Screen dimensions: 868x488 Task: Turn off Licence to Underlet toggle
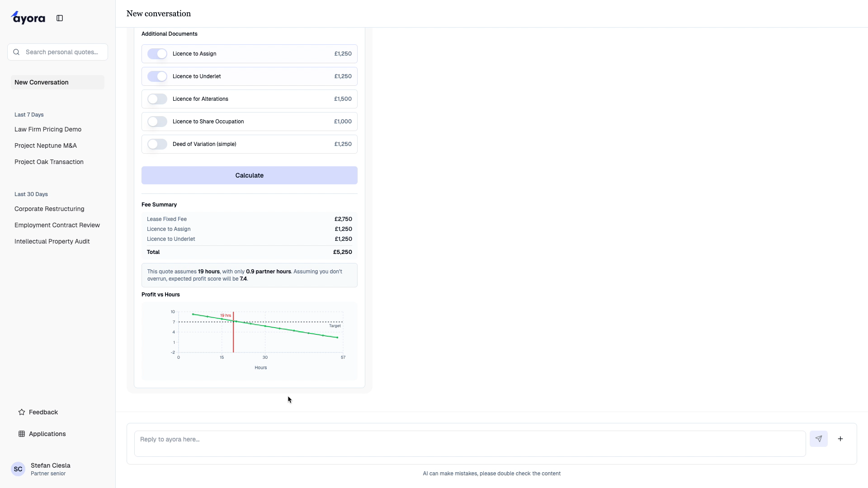pyautogui.click(x=157, y=76)
